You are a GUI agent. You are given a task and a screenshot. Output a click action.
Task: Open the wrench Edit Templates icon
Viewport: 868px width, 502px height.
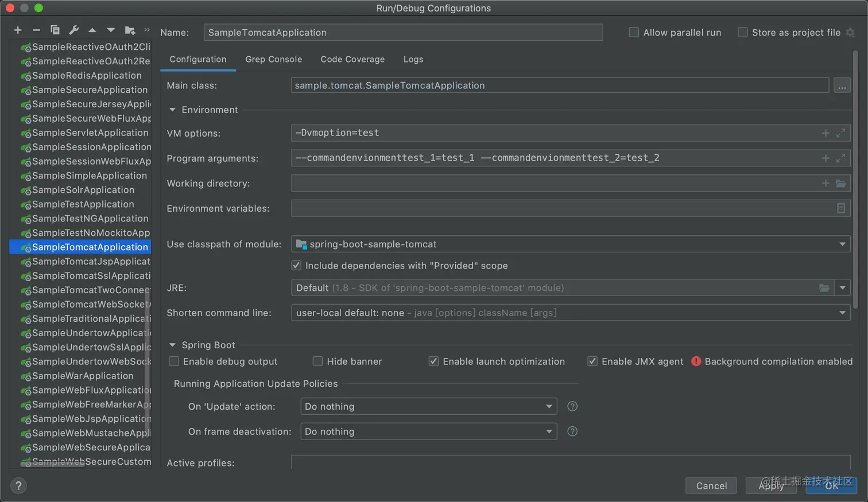pyautogui.click(x=73, y=30)
